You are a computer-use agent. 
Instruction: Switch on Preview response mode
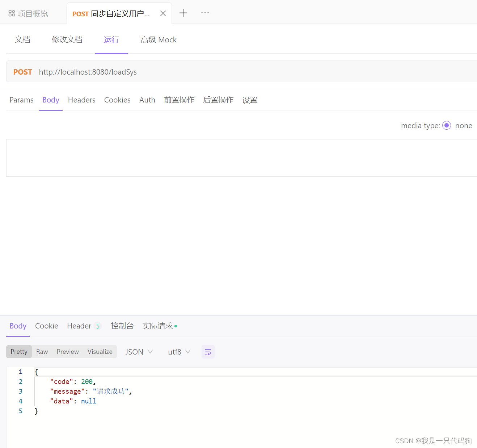68,351
